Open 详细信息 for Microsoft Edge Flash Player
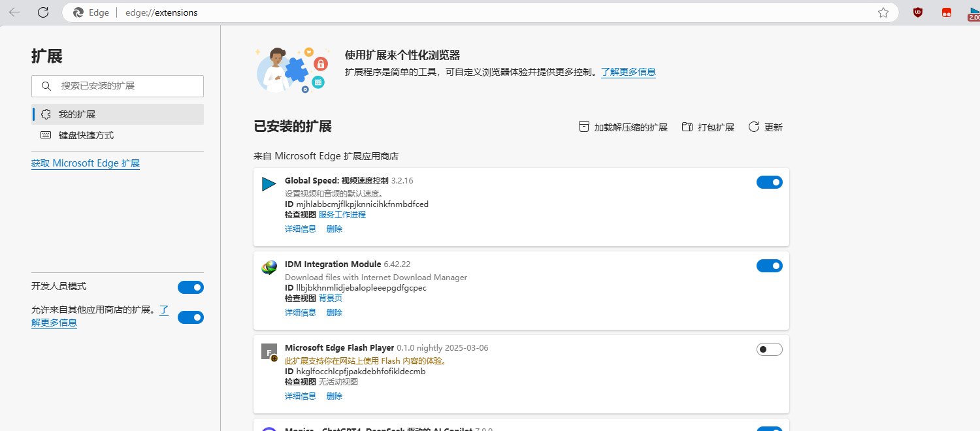This screenshot has height=431, width=980. click(x=301, y=396)
